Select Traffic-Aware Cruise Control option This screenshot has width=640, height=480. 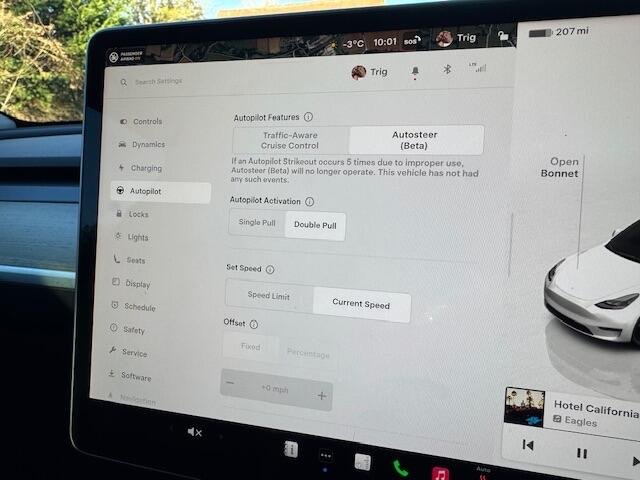click(x=290, y=140)
